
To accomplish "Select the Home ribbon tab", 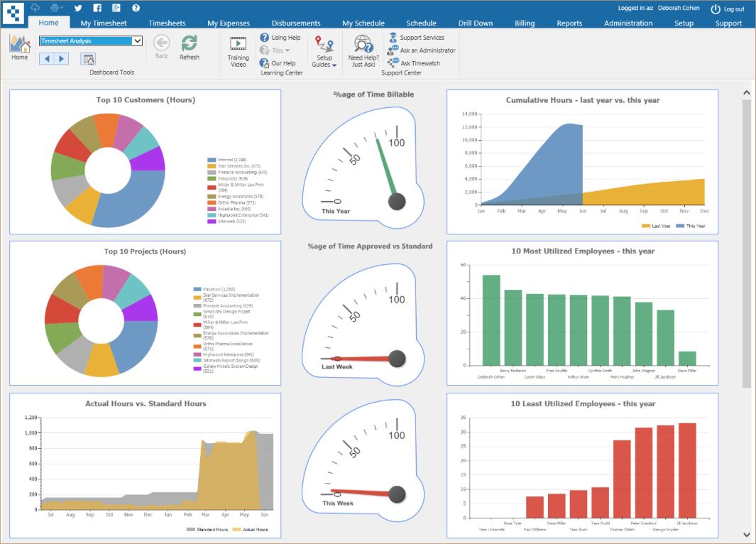I will click(49, 23).
